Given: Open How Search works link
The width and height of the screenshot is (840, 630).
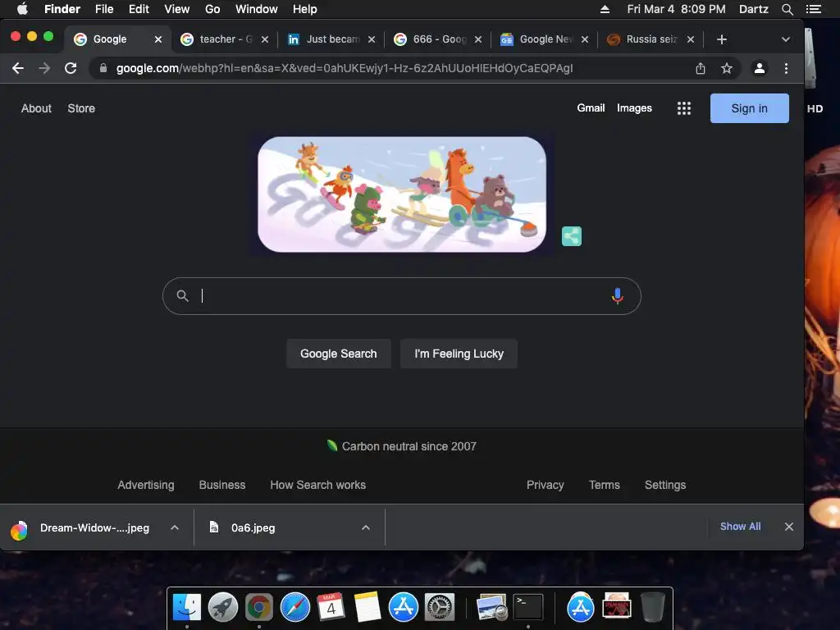Looking at the screenshot, I should [317, 485].
